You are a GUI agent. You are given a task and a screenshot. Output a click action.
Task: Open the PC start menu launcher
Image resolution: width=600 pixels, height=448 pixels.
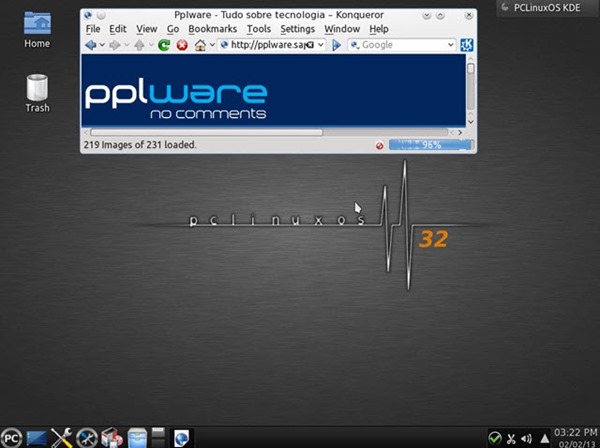(x=11, y=438)
